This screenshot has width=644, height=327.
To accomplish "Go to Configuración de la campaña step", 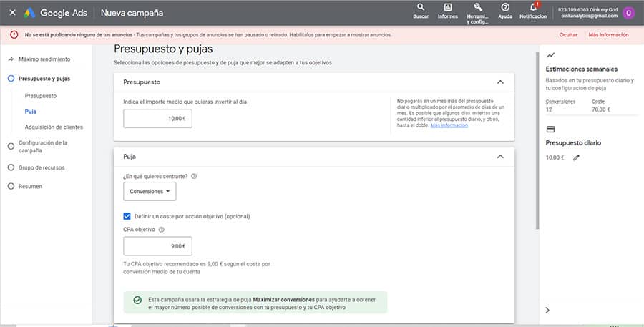I will [x=43, y=146].
